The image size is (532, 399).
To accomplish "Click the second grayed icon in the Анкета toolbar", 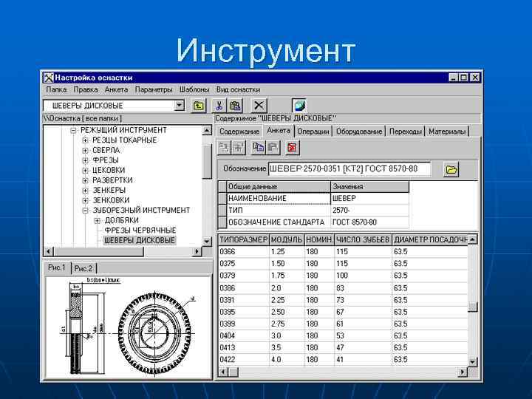I will [x=239, y=147].
